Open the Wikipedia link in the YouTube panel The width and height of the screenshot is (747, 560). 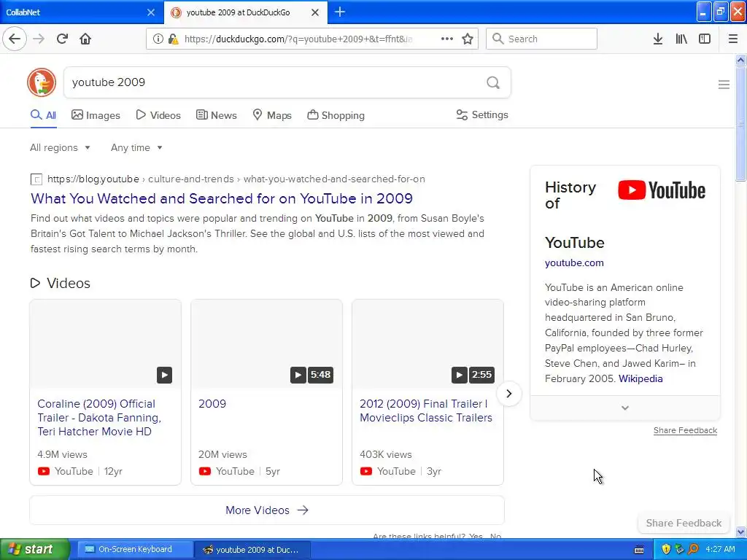[640, 378]
